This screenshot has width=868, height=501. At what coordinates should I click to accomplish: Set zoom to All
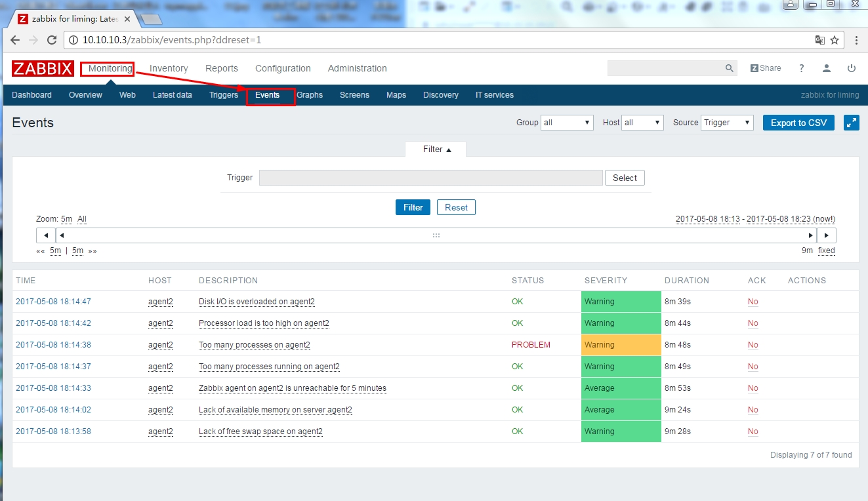82,219
